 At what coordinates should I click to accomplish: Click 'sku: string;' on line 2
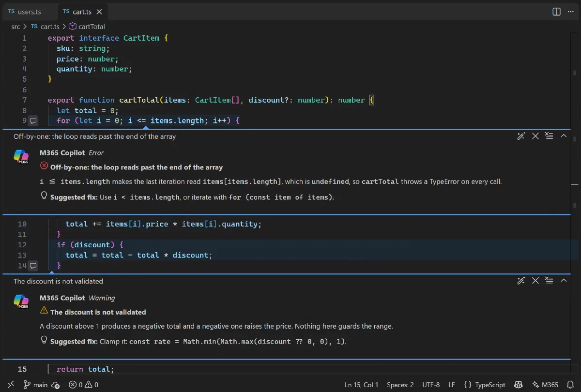(83, 48)
